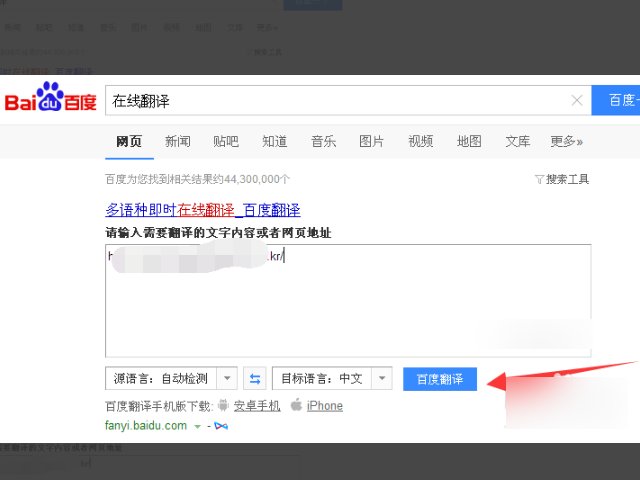Open the source language 自动检测 dropdown
This screenshot has width=640, height=480.
[171, 379]
